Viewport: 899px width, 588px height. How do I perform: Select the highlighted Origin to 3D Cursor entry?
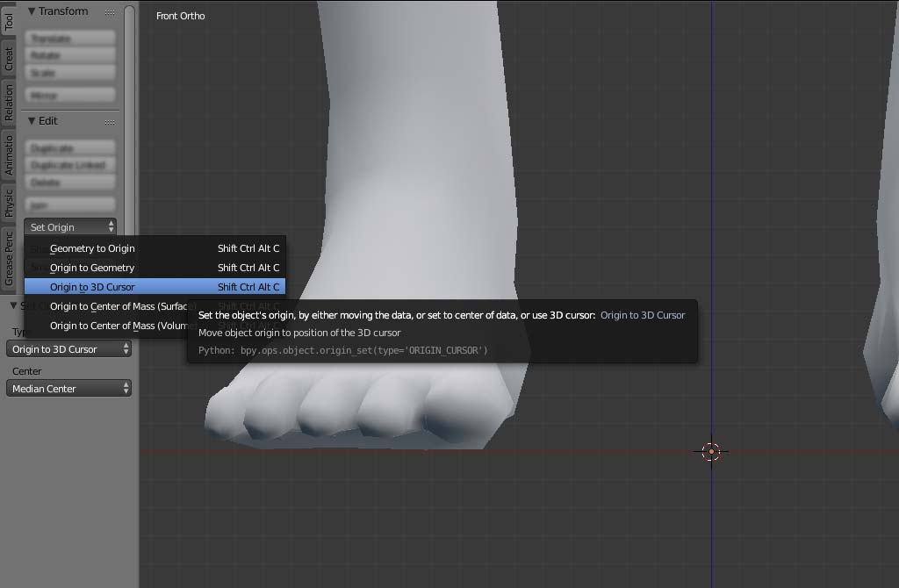[155, 287]
